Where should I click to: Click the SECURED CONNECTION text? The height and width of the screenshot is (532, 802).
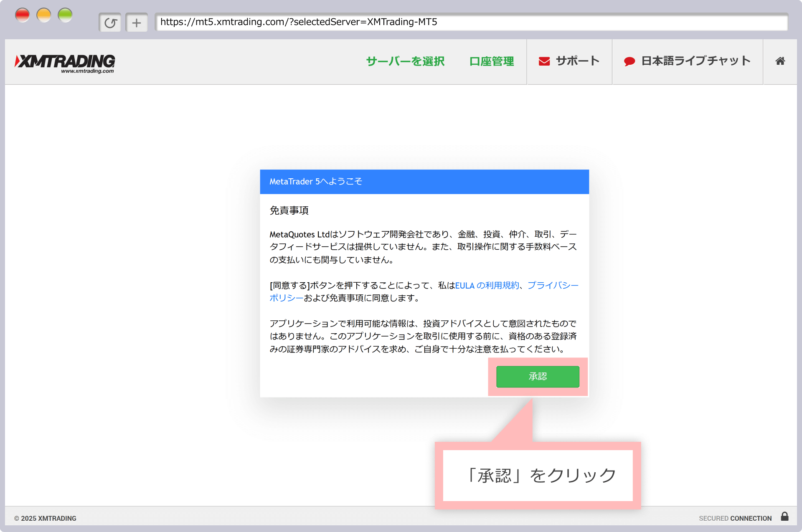[735, 518]
